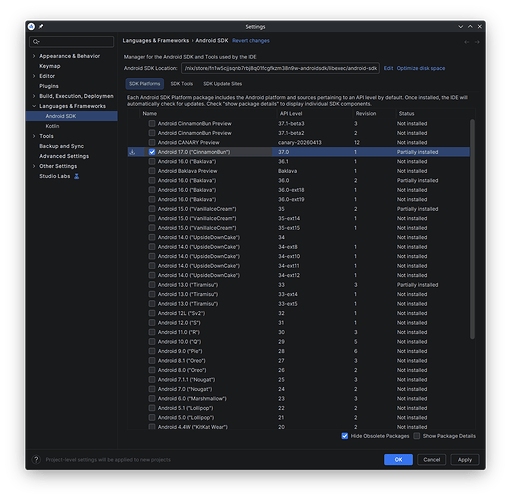Click the SDK table vertical scrollbar

472,229
